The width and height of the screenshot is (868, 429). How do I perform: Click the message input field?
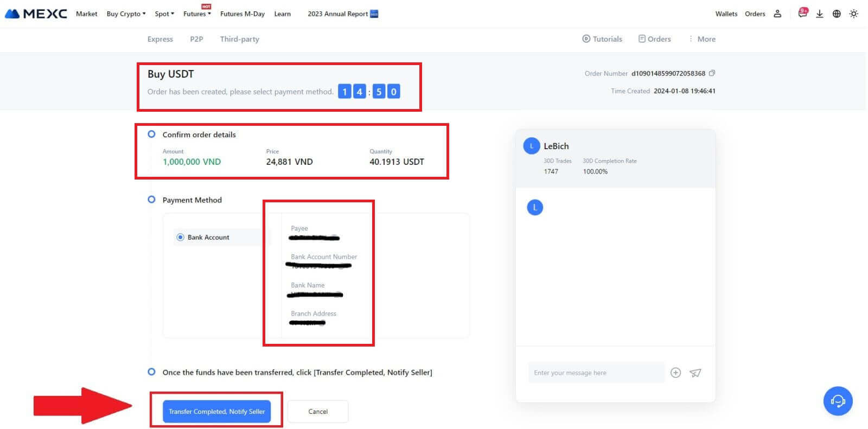tap(596, 373)
